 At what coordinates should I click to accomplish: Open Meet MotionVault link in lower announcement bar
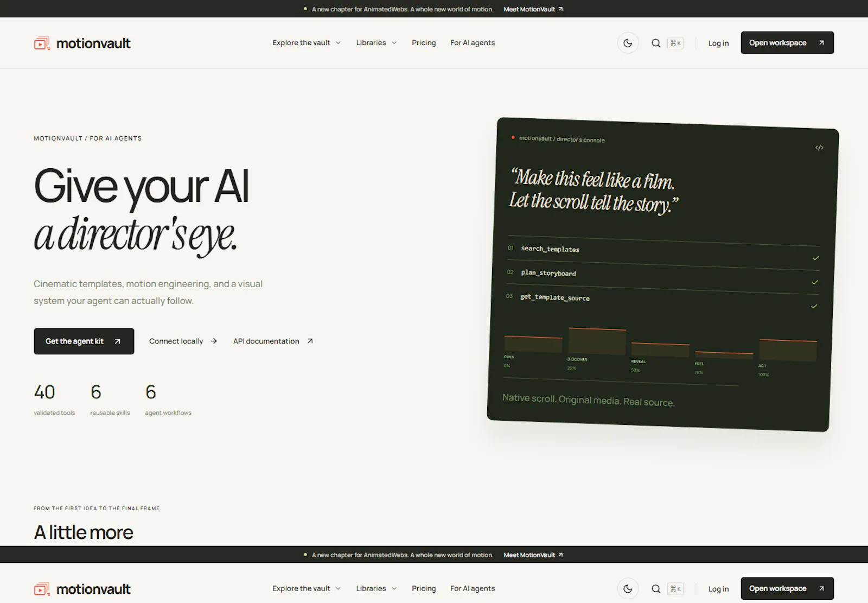533,555
